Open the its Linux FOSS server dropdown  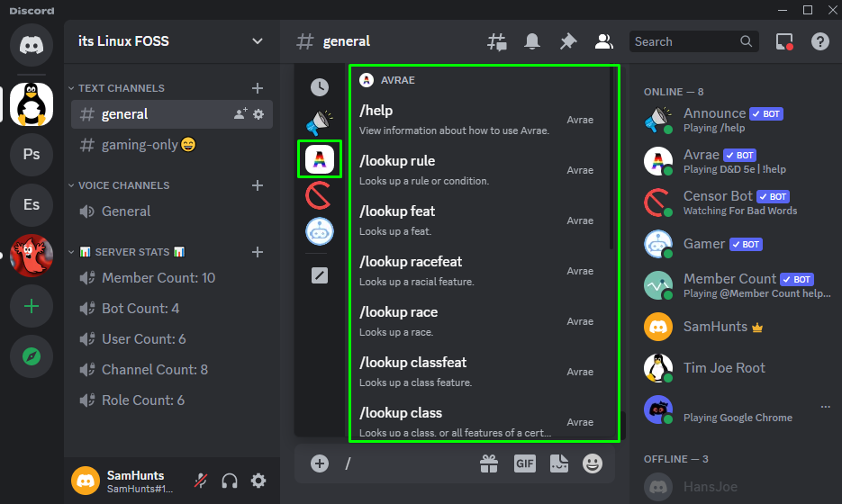258,41
